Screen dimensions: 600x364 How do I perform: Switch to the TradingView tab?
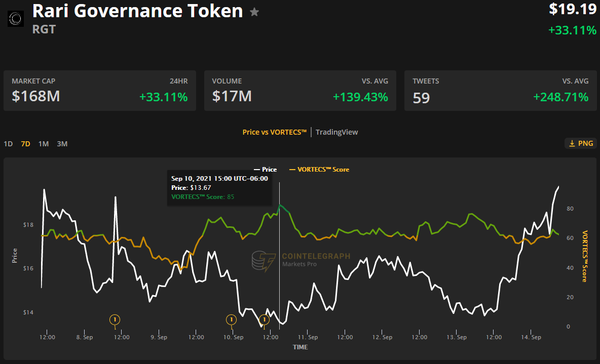coord(336,132)
